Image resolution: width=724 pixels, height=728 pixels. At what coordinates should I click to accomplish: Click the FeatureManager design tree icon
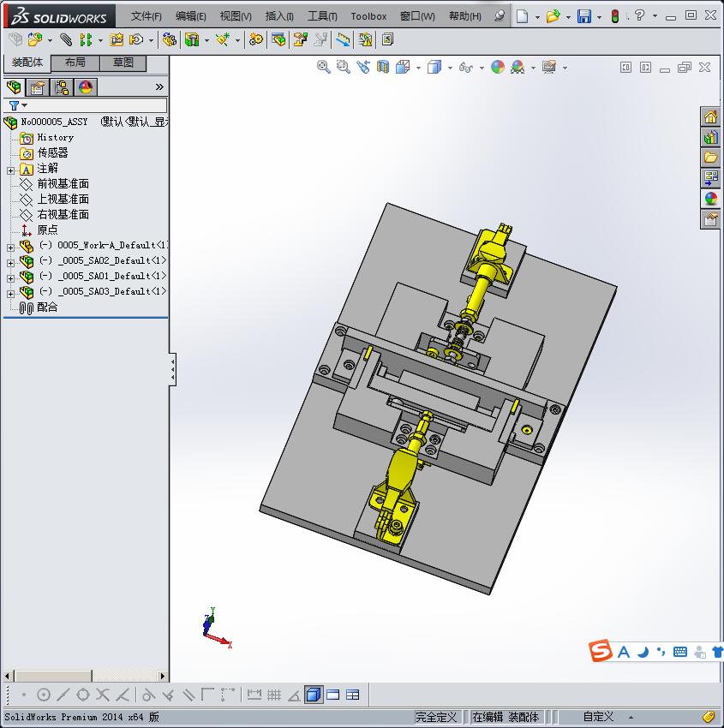click(14, 87)
